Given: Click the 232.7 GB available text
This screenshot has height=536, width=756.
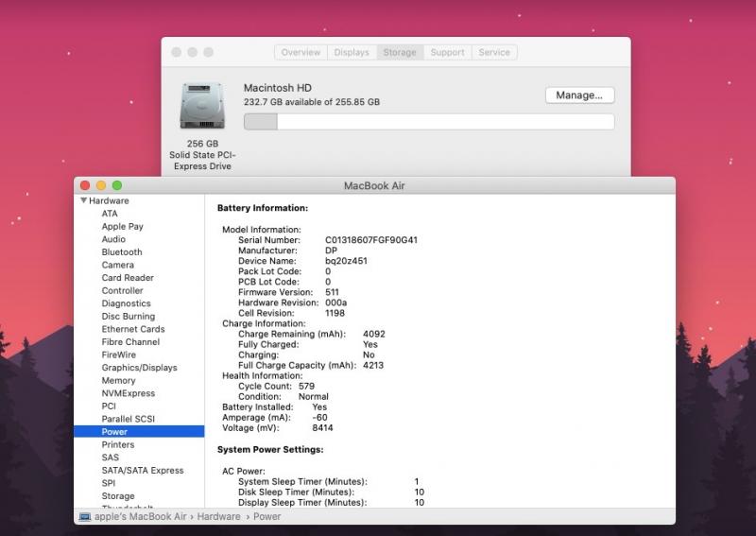Looking at the screenshot, I should (x=312, y=102).
